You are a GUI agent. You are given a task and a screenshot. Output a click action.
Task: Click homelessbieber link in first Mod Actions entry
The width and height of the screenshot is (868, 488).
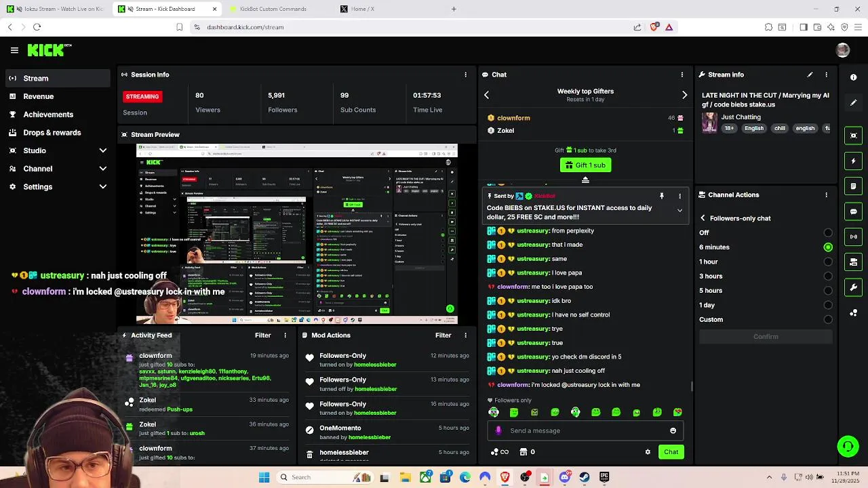375,365
